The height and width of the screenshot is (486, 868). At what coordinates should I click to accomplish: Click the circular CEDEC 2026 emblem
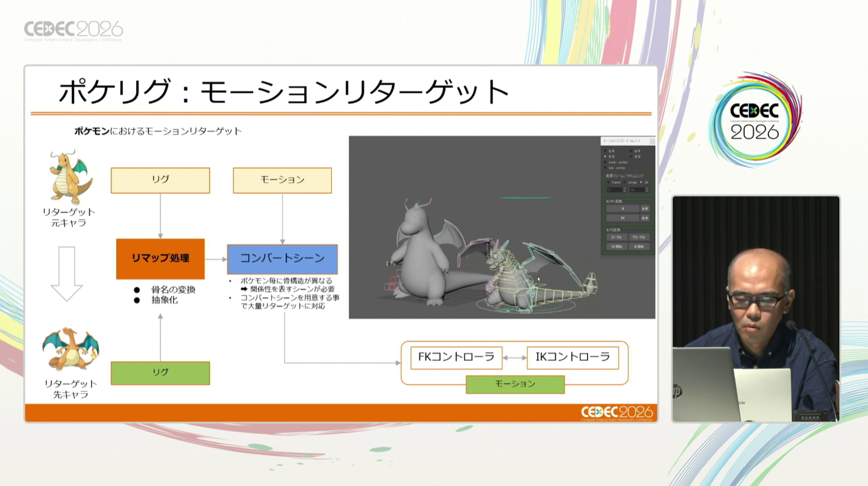(755, 120)
